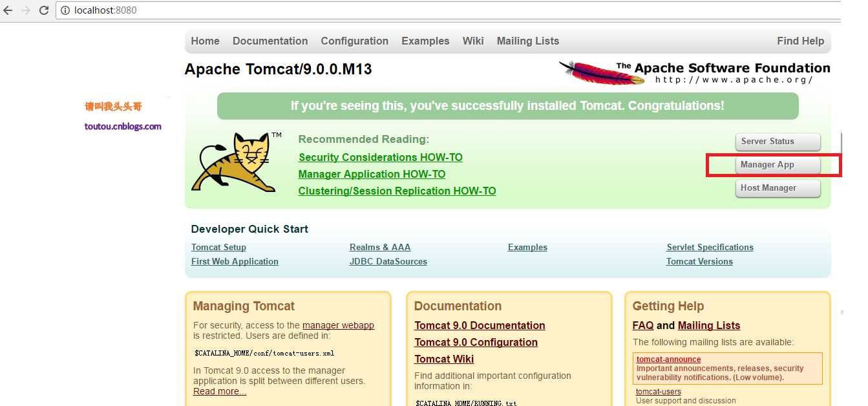Reload the page with the refresh icon
The width and height of the screenshot is (868, 406).
[x=44, y=10]
